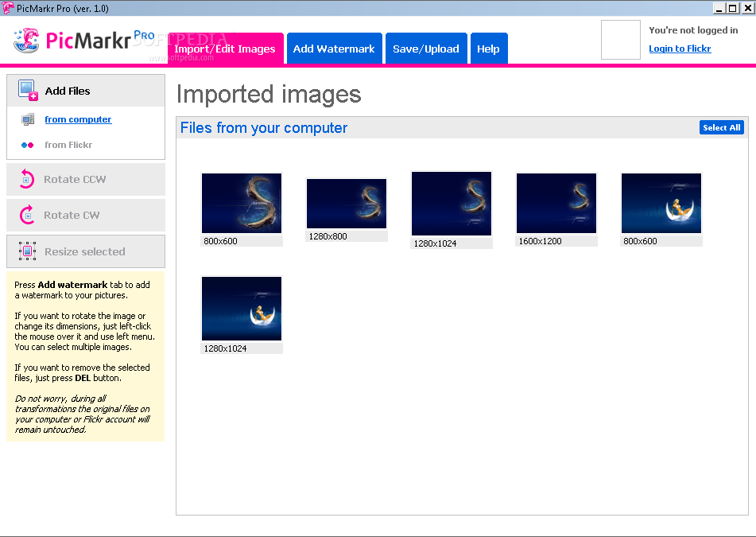Select the 1600x1200 image thumbnail
Viewport: 756px width, 537px height.
pyautogui.click(x=556, y=203)
